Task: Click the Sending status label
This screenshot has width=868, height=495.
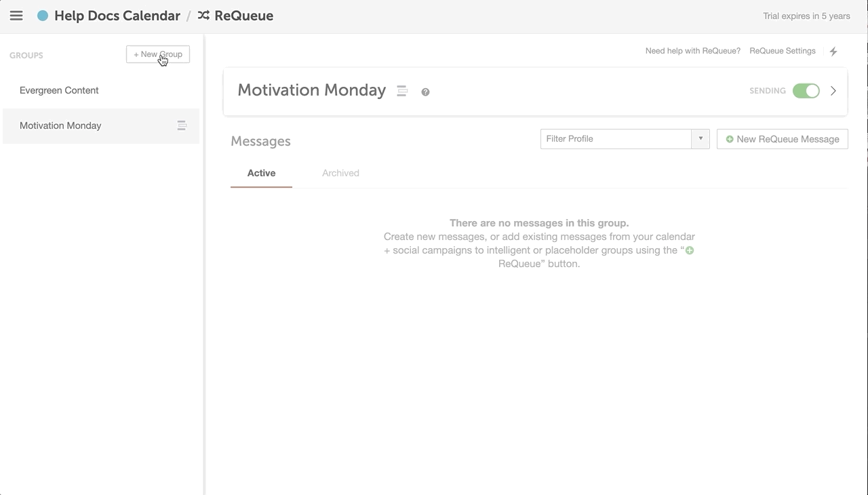Action: [x=768, y=91]
